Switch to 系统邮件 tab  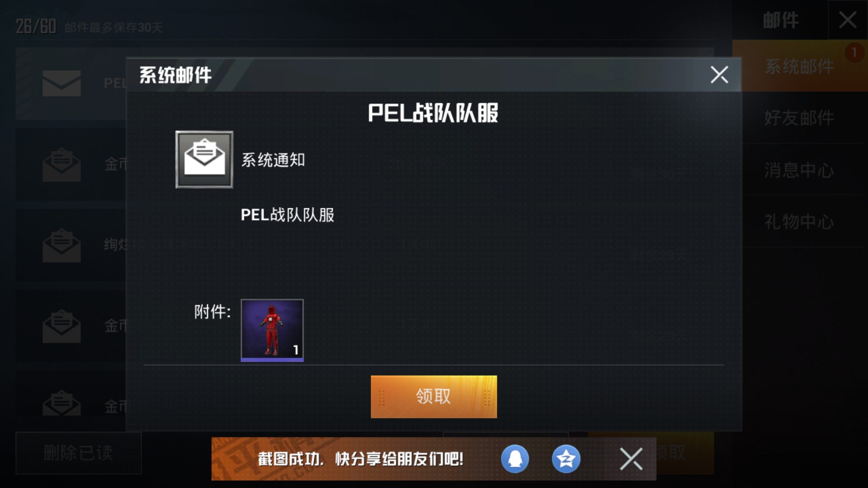(x=800, y=66)
